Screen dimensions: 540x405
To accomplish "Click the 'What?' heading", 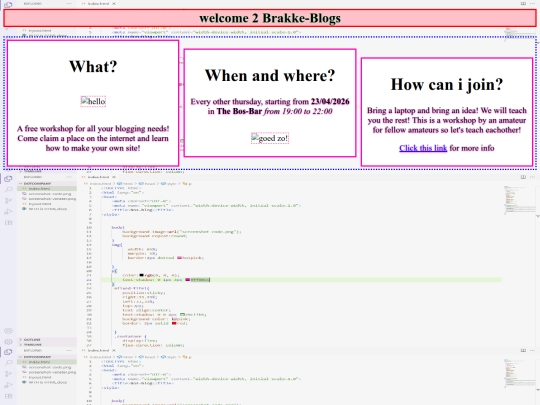I will 93,66.
